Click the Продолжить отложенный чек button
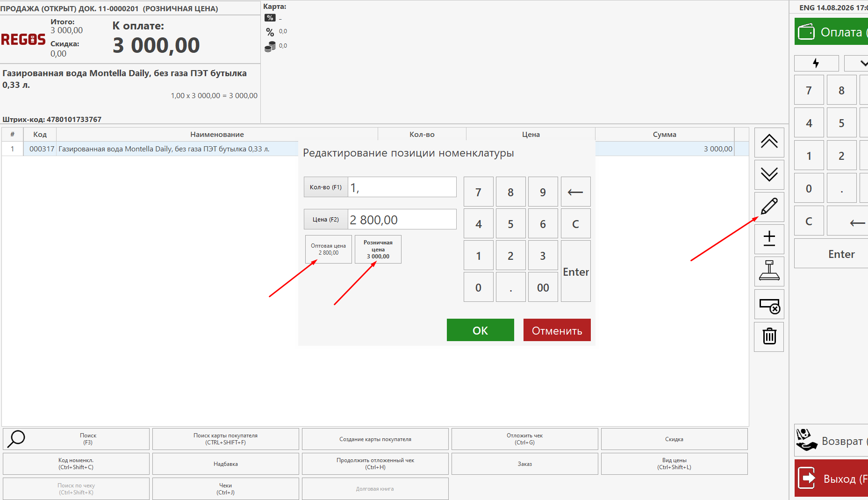Viewport: 868px width, 500px height. [375, 464]
